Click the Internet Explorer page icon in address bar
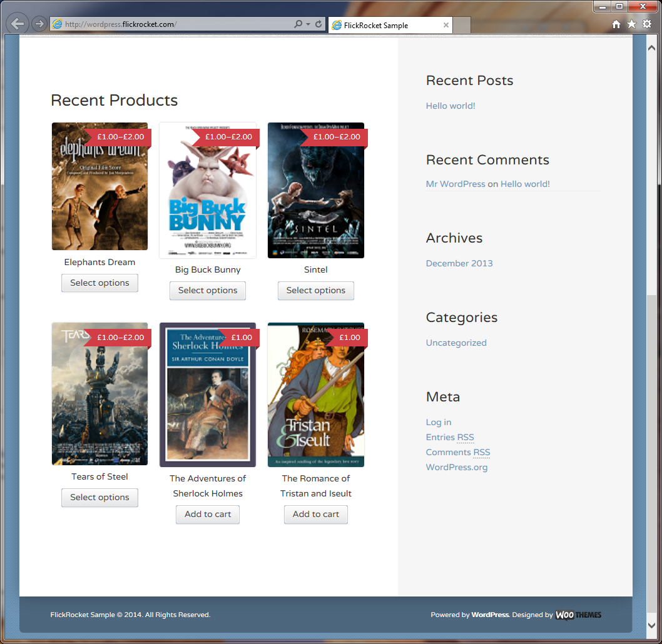This screenshot has height=644, width=662. [x=57, y=24]
